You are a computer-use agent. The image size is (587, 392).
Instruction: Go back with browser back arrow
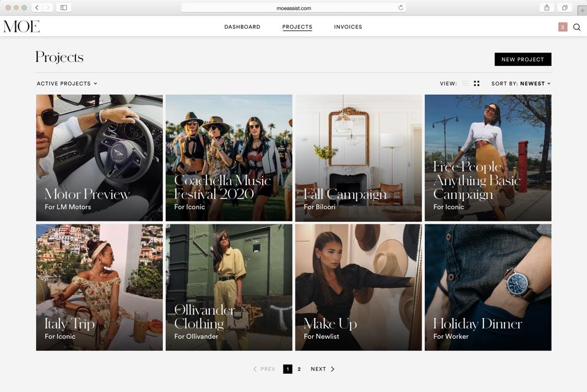click(x=37, y=8)
